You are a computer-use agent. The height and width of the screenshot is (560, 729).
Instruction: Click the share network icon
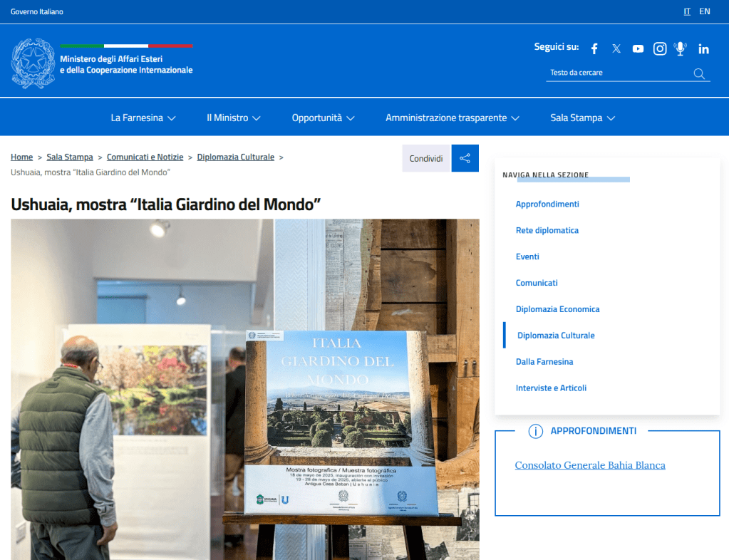[x=465, y=158]
